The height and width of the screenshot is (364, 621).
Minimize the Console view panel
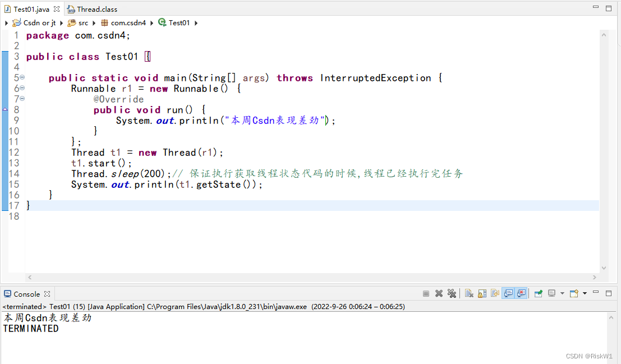[x=596, y=292]
